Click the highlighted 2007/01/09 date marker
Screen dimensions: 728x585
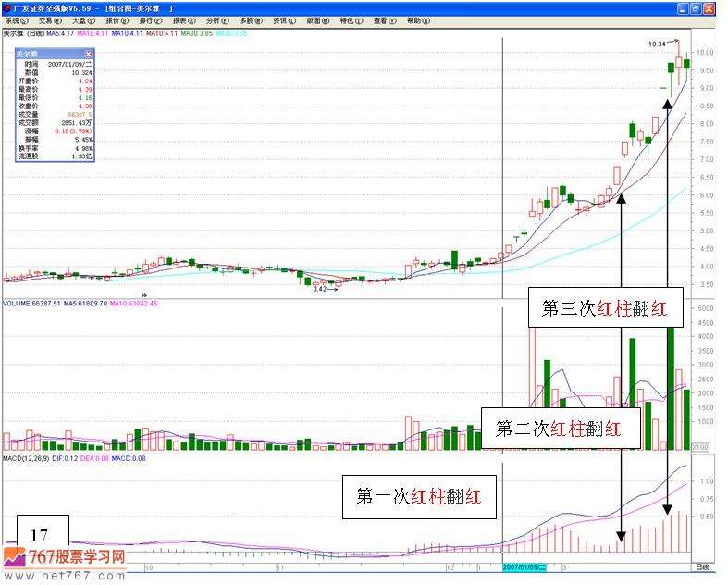(x=524, y=564)
